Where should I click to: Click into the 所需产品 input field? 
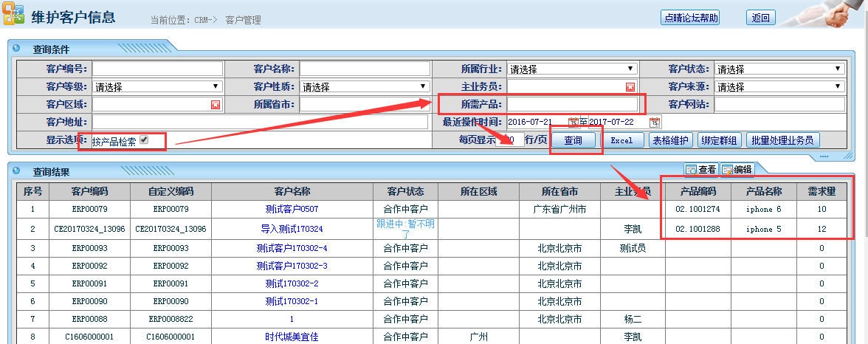pos(571,104)
